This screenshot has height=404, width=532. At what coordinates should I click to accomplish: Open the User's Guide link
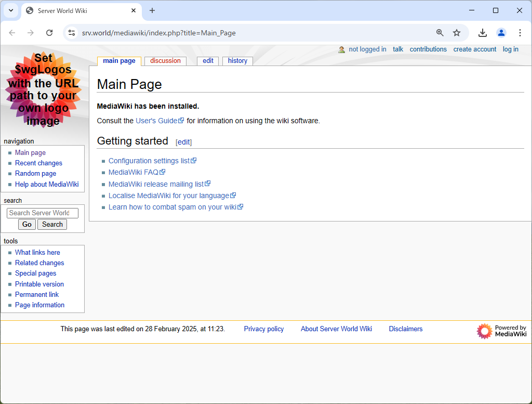159,121
